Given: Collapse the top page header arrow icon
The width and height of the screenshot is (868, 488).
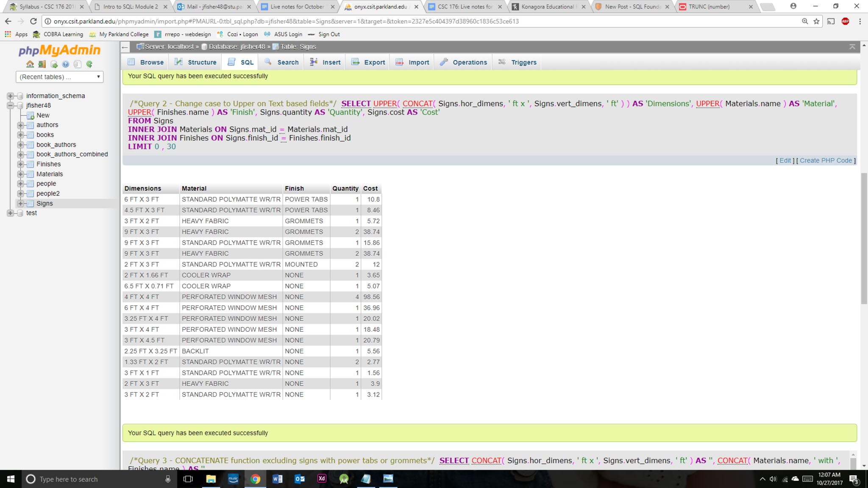Looking at the screenshot, I should coord(852,47).
